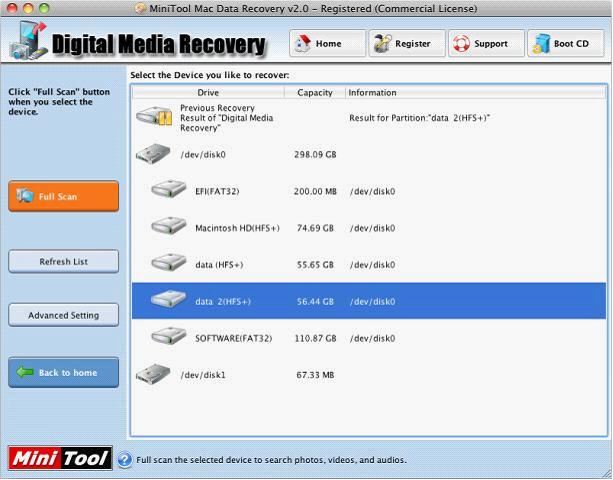Select the "/dev/disk0" drive name

[x=203, y=154]
